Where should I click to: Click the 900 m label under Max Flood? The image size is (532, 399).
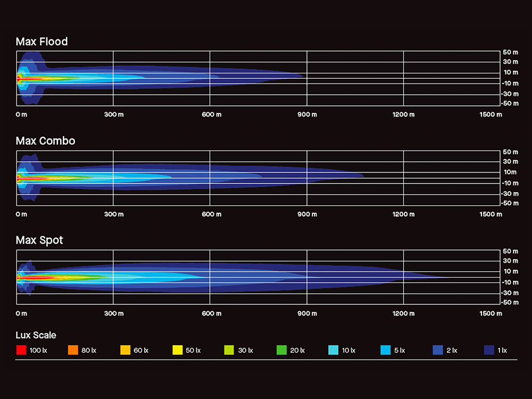(x=307, y=115)
